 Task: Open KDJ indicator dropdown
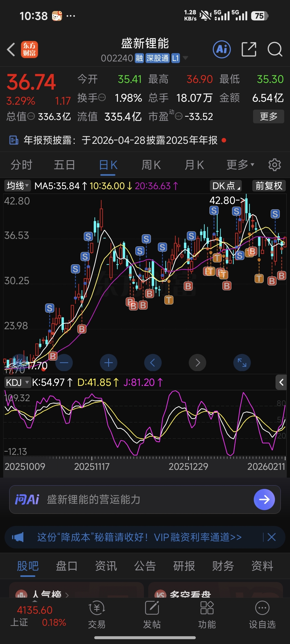click(17, 382)
